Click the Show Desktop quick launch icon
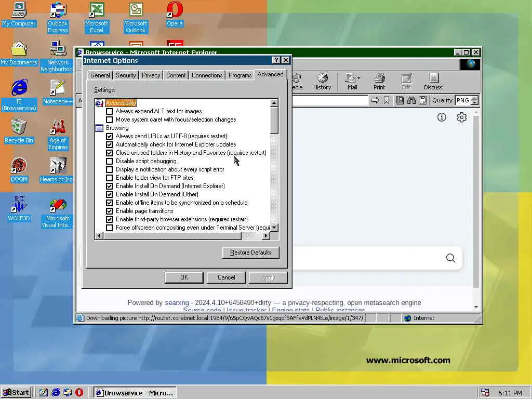The width and height of the screenshot is (532, 399). tap(44, 392)
